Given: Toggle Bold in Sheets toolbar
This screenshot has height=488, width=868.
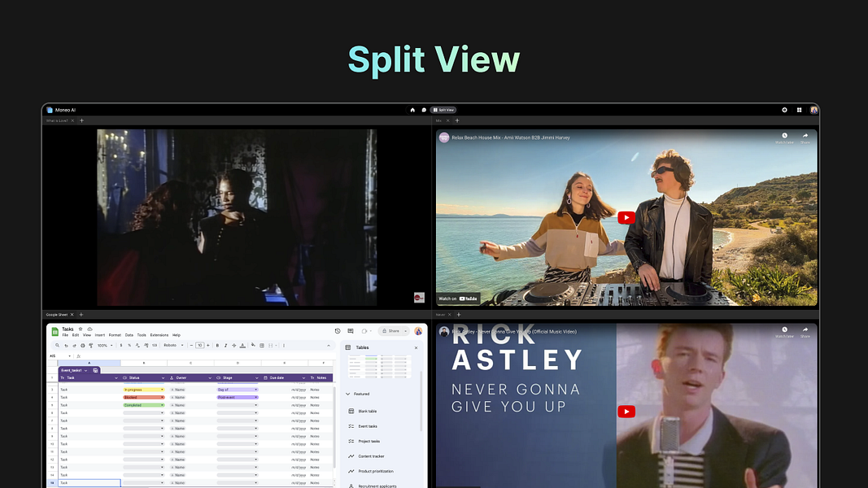Looking at the screenshot, I should click(x=217, y=345).
